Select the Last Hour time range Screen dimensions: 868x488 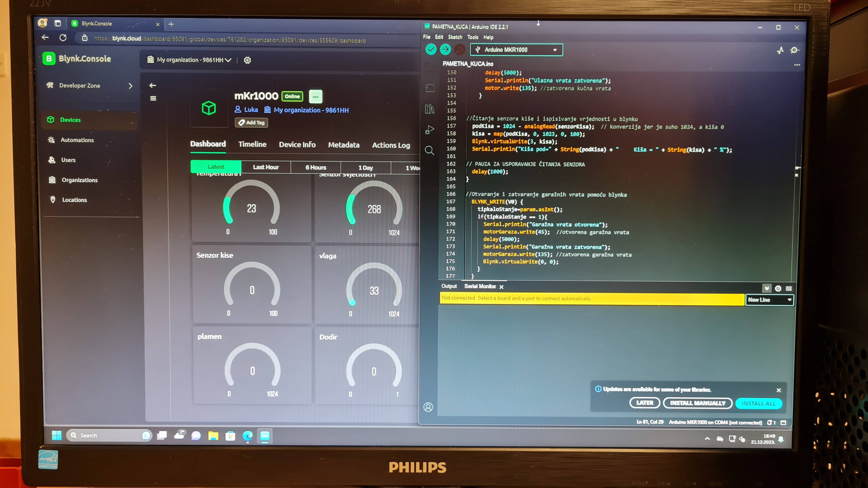(266, 167)
